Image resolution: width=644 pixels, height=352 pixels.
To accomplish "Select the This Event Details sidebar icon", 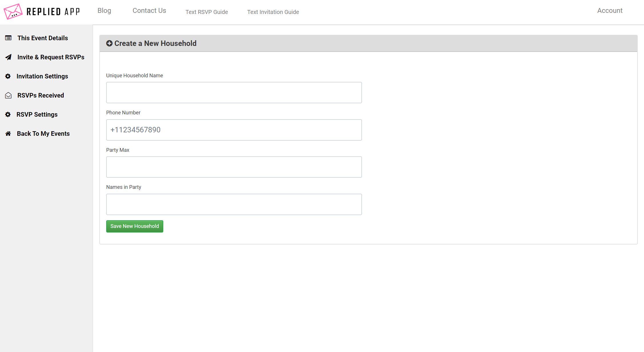I will [x=8, y=38].
